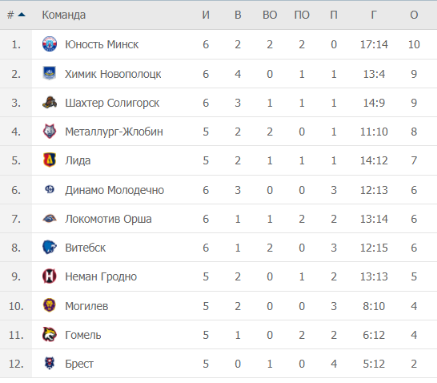This screenshot has width=437, height=383.
Task: Sort by the ПО column header
Action: [301, 15]
